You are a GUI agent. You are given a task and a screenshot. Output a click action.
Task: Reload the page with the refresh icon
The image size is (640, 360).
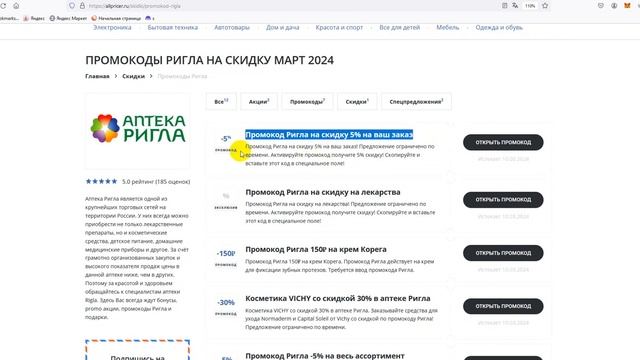click(3, 6)
